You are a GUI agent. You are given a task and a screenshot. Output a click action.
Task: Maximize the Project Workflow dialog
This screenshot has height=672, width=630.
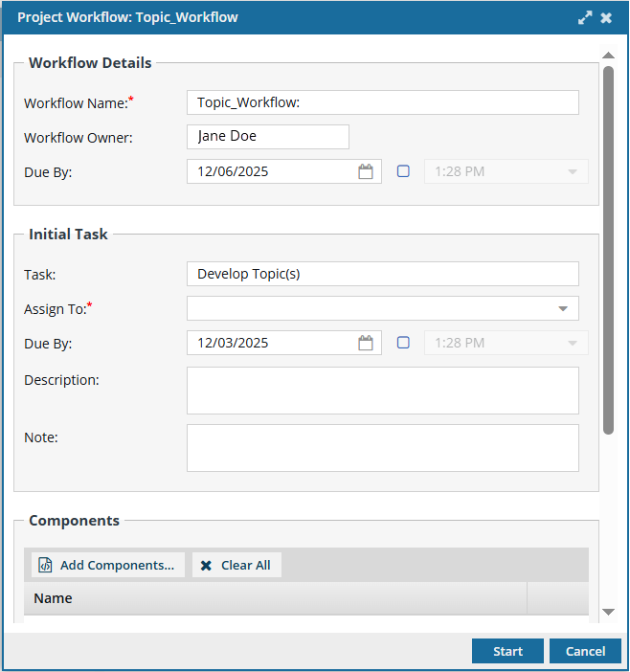pos(585,17)
